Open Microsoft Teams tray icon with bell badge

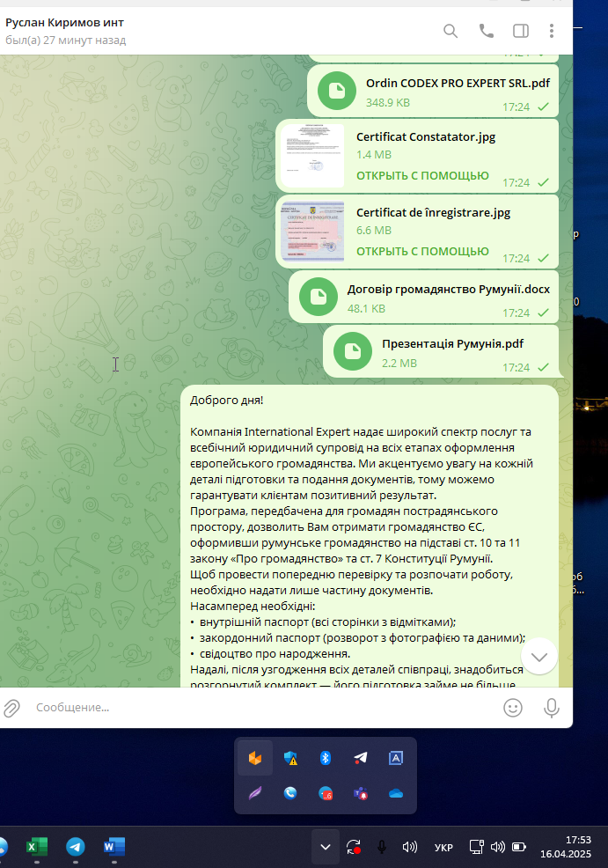361,794
